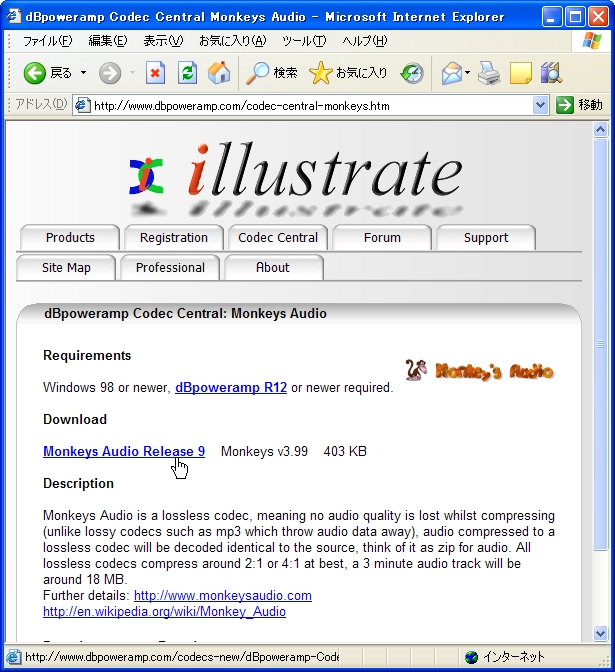Open the ツール(T) menu
Viewport: 615px width, 672px height.
(304, 41)
